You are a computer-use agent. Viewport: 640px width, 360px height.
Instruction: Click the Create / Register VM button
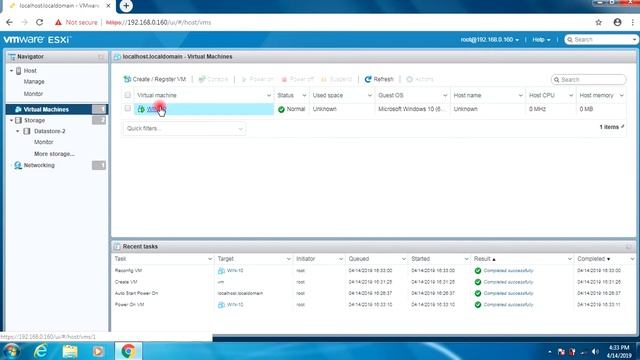tap(155, 79)
